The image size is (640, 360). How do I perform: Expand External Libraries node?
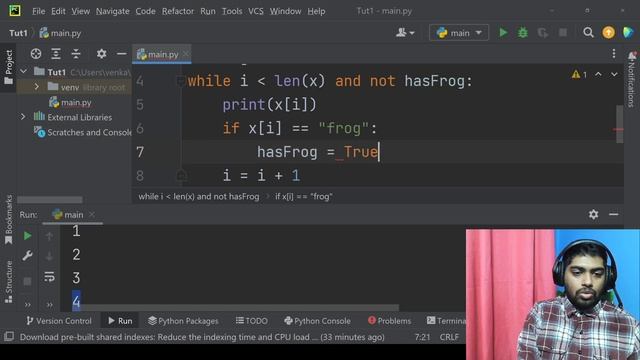pyautogui.click(x=23, y=117)
